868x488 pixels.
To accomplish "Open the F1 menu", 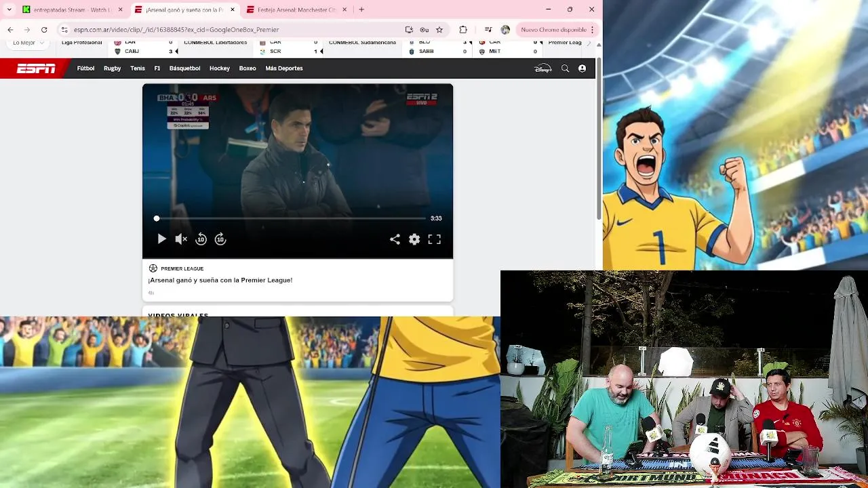I will pyautogui.click(x=157, y=68).
